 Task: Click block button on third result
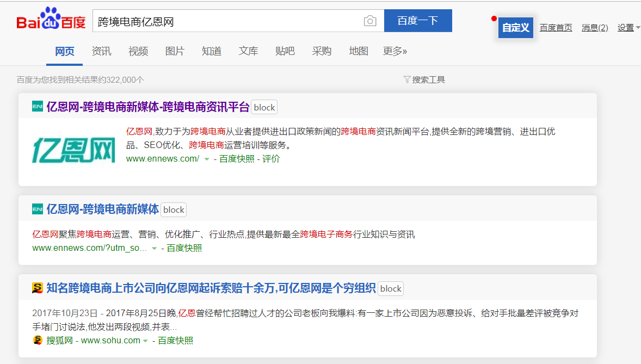coord(390,288)
